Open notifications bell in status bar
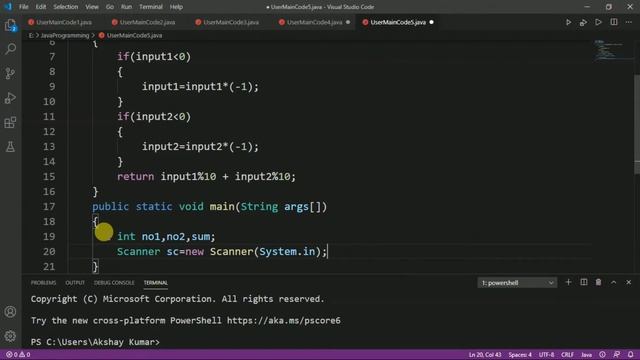The image size is (640, 360). (x=631, y=355)
